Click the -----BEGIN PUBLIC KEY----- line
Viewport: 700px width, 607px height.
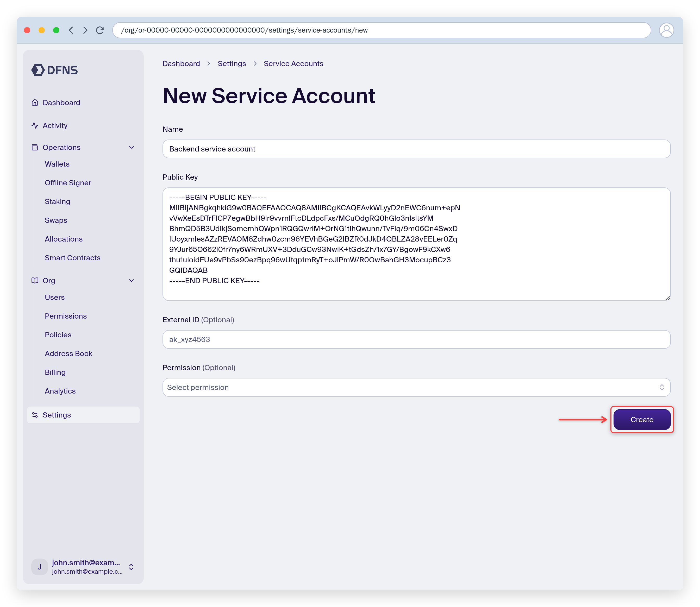218,197
